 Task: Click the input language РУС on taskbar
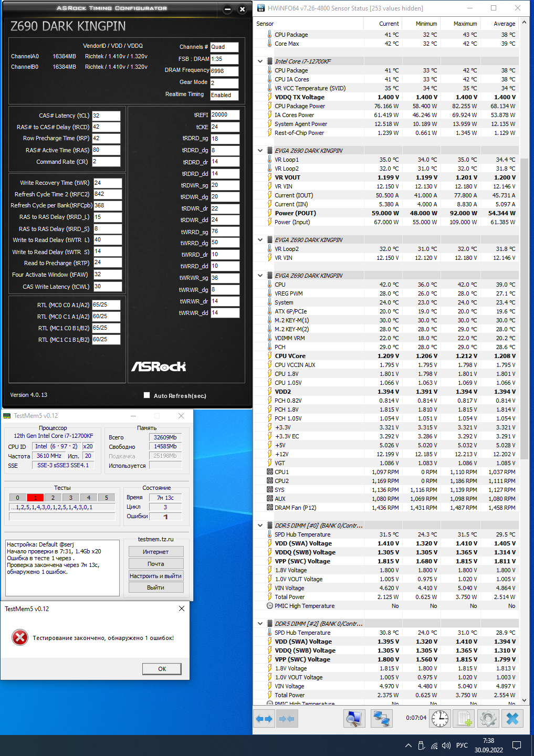462,745
